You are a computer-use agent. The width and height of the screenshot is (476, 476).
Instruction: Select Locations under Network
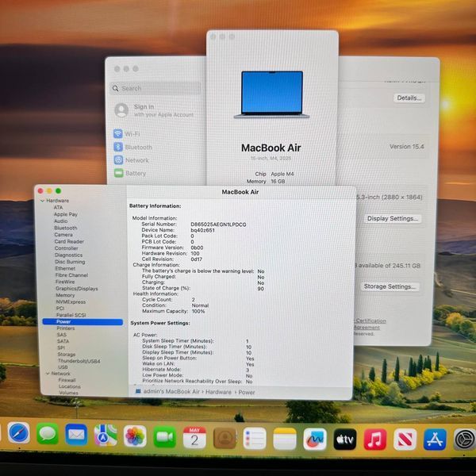(70, 386)
